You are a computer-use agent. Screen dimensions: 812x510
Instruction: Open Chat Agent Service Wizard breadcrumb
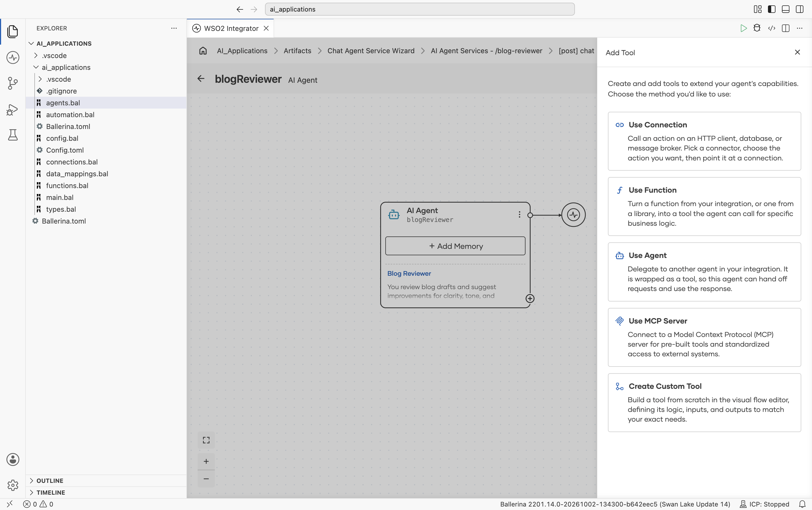click(371, 51)
